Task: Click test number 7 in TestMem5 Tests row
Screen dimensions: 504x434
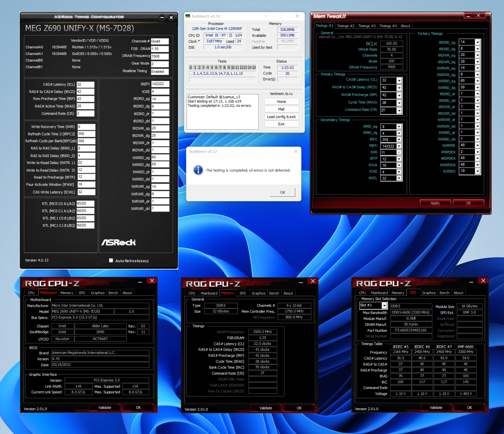Action: (220, 67)
